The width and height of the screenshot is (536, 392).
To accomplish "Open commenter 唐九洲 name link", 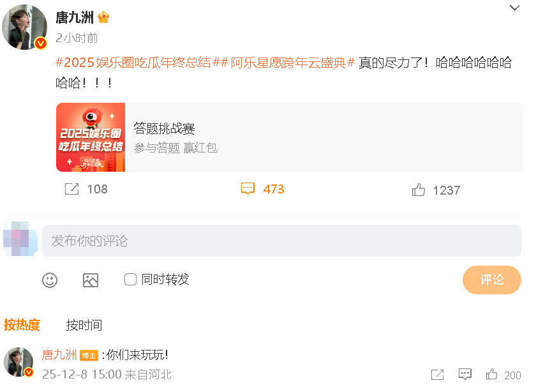I will 59,355.
